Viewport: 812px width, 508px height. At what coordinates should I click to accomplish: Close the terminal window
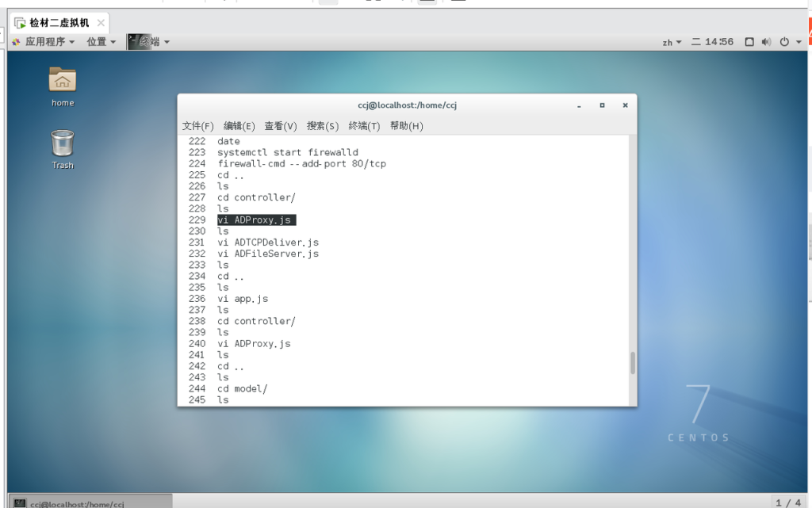tap(625, 105)
